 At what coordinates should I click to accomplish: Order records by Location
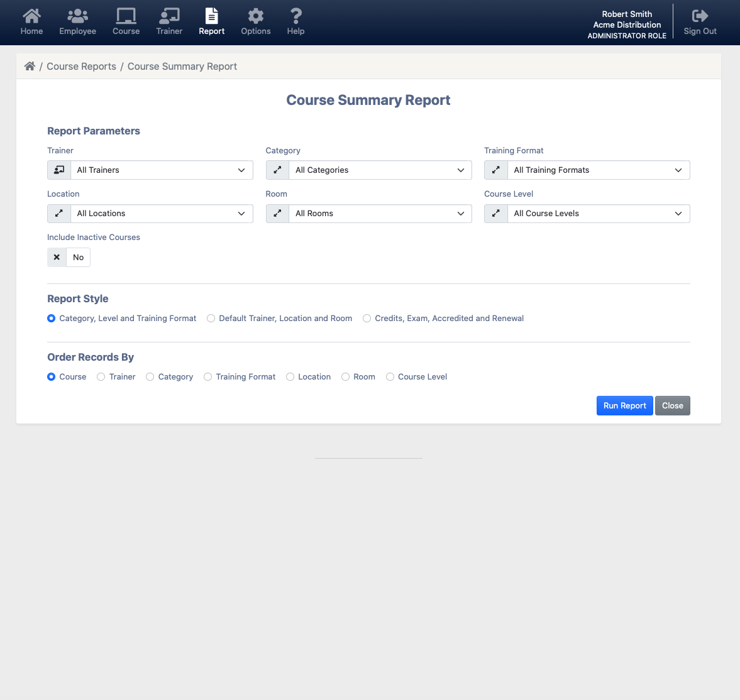(290, 377)
